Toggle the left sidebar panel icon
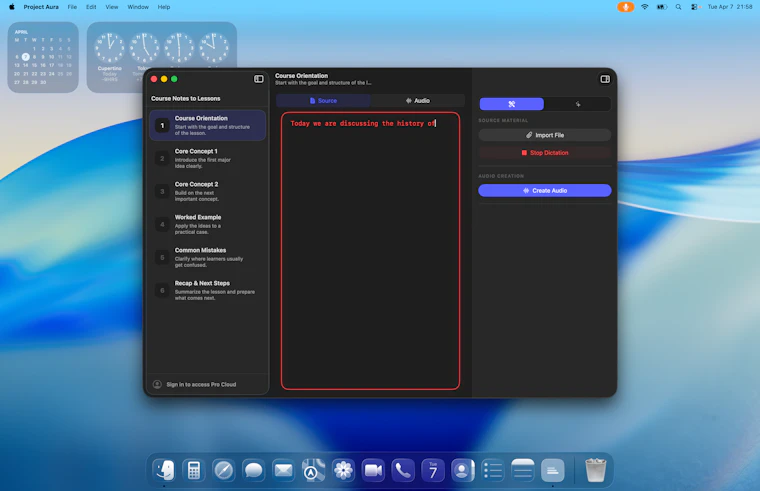The image size is (760, 491). pyautogui.click(x=259, y=79)
